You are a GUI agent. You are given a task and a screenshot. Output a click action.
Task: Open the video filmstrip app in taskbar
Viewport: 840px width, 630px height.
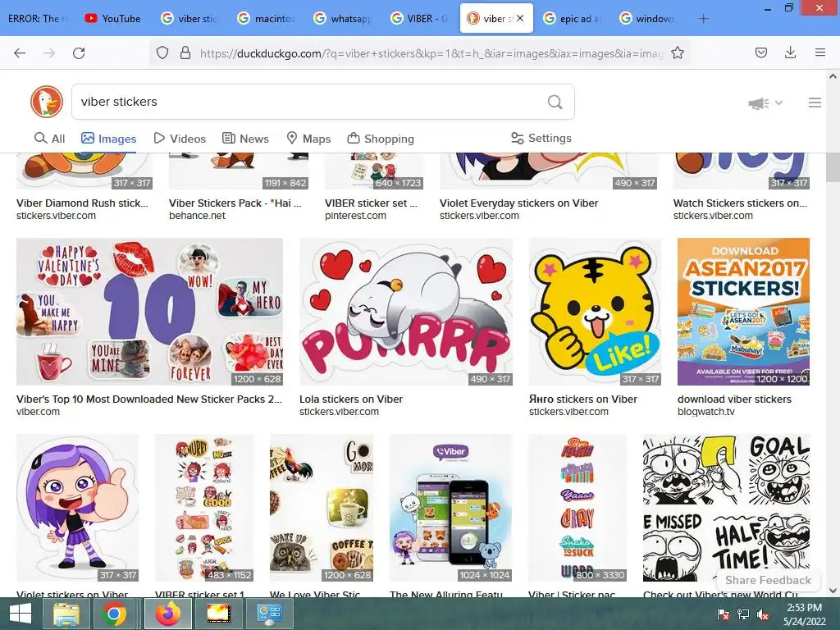[x=218, y=614]
